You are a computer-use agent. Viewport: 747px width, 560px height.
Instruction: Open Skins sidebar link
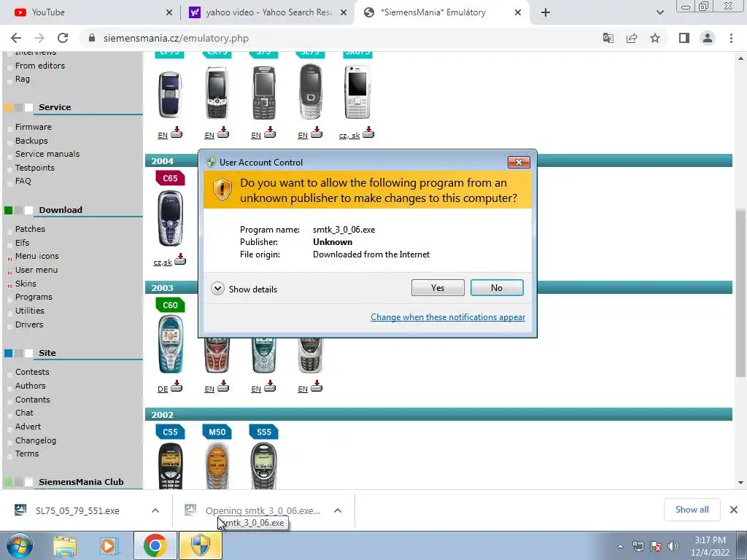pos(26,284)
